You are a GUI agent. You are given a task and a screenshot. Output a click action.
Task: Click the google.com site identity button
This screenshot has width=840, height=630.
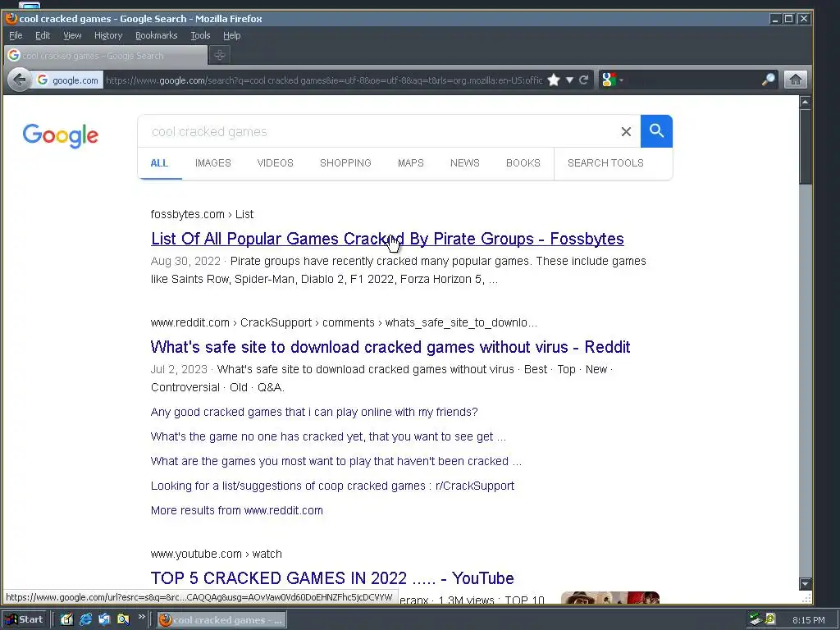(67, 80)
